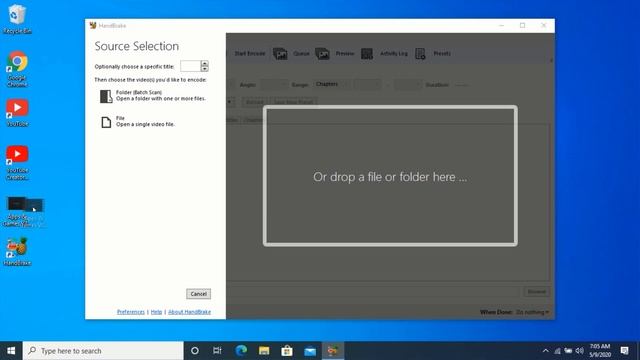Open the Presets toolbar item
This screenshot has width=640, height=360.
click(442, 53)
